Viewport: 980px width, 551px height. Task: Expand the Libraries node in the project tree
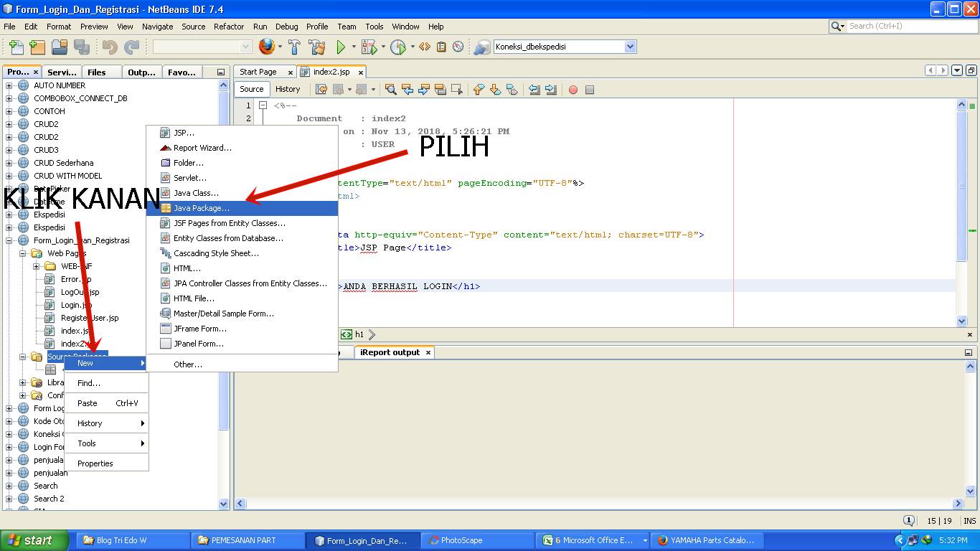[22, 382]
